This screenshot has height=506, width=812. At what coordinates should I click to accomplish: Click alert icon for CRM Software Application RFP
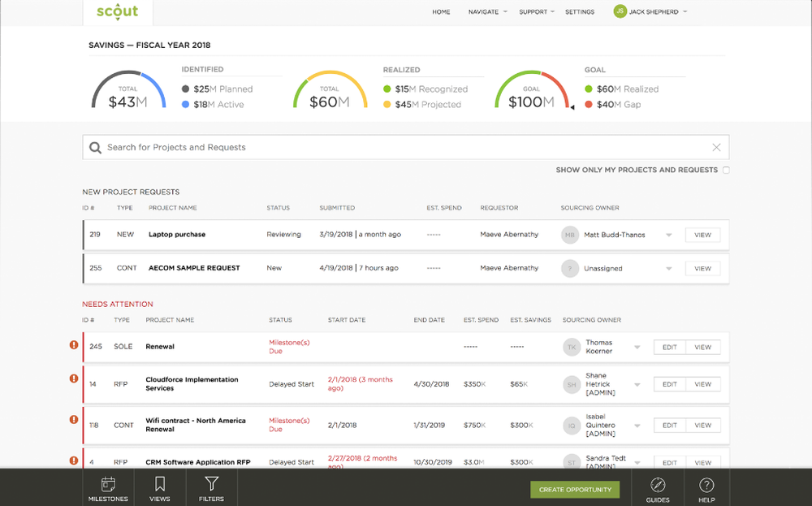coord(74,461)
